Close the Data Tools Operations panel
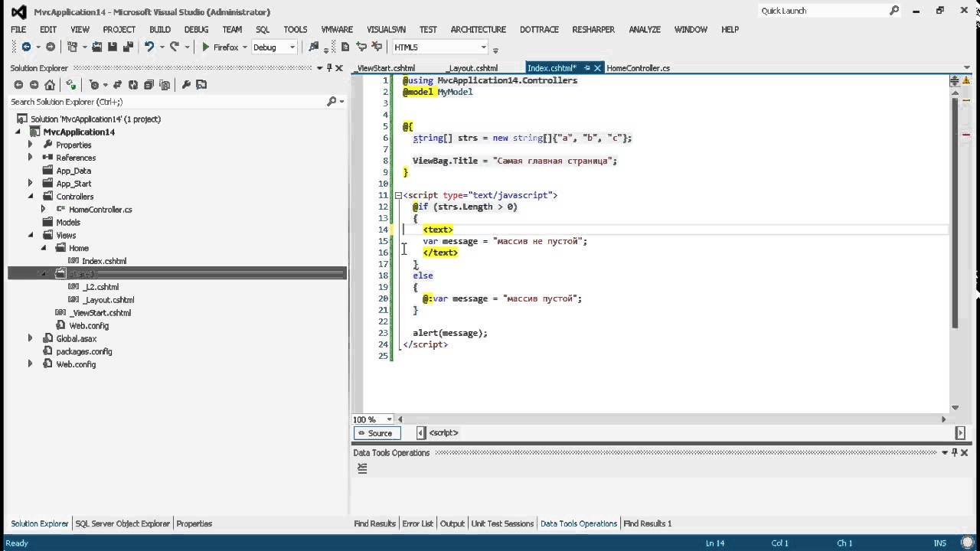The width and height of the screenshot is (980, 551). click(965, 452)
